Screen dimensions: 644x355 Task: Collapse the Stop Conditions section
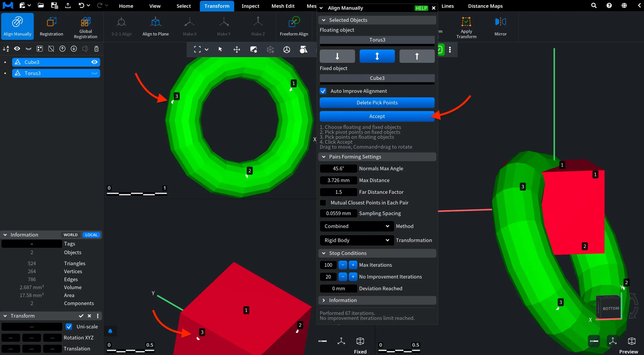coord(324,253)
